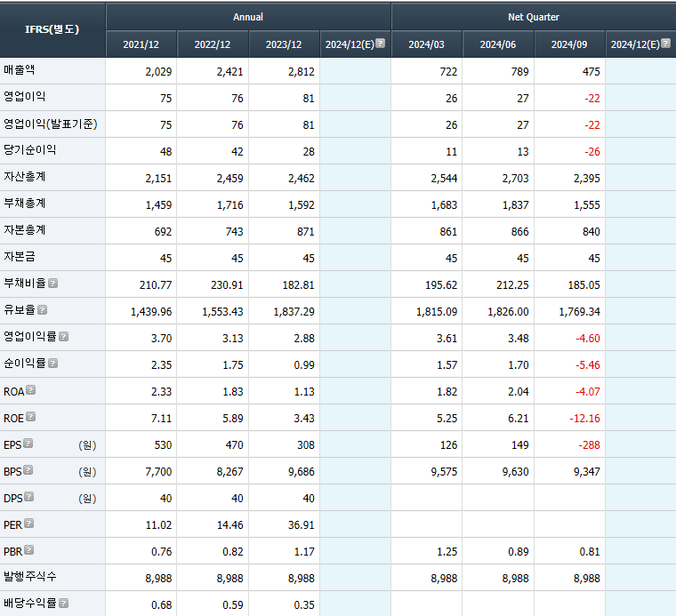The width and height of the screenshot is (676, 616).
Task: Click the 2023/12 column header
Action: click(284, 44)
